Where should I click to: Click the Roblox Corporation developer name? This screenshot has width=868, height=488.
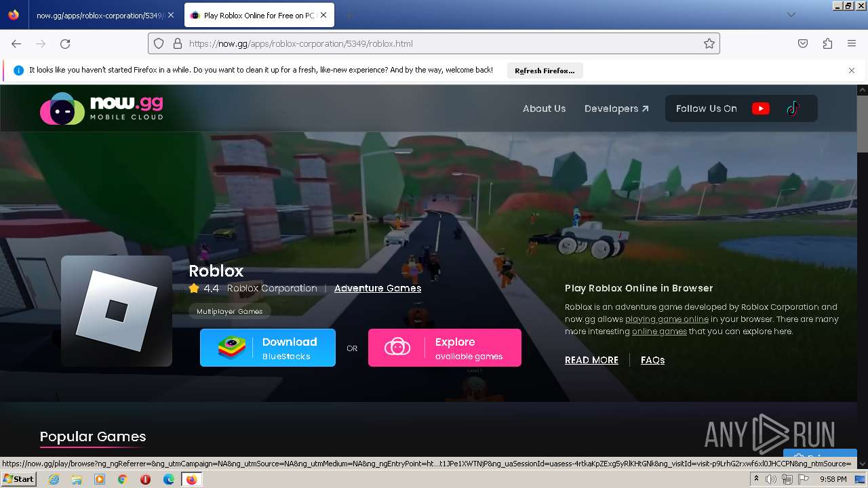(x=272, y=288)
